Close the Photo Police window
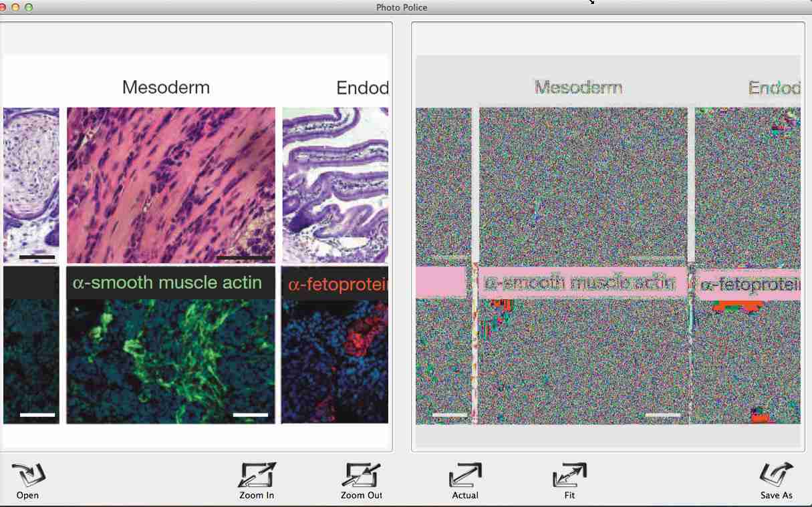 tap(3, 7)
